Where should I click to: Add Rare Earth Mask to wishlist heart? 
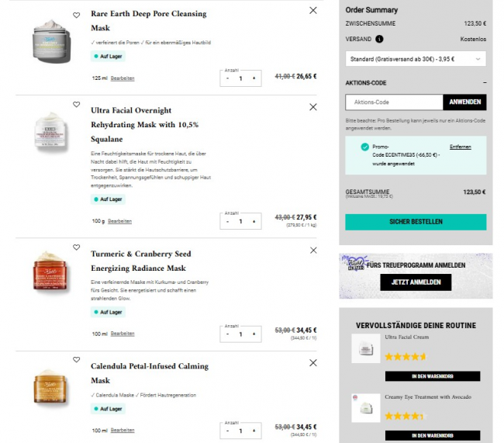[76, 15]
